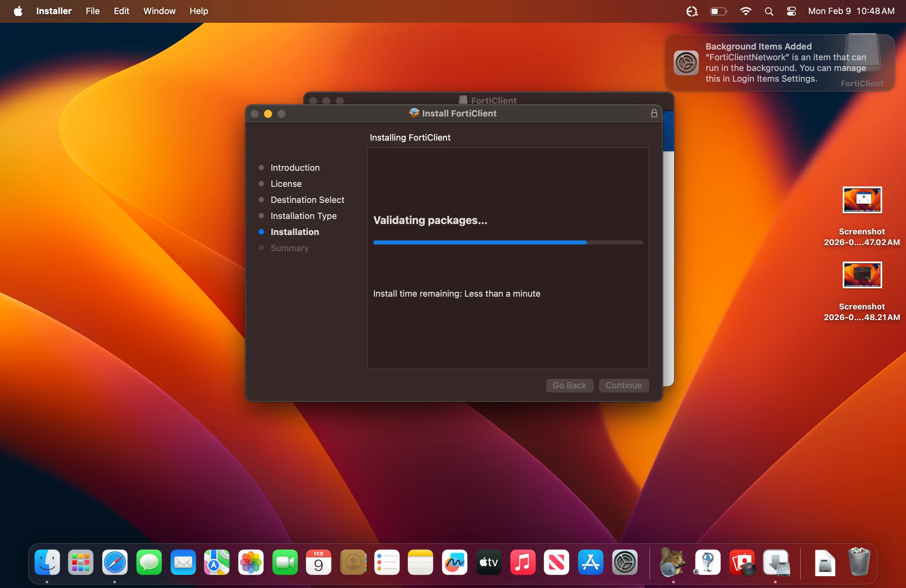Open System Settings from the Dock

point(625,562)
